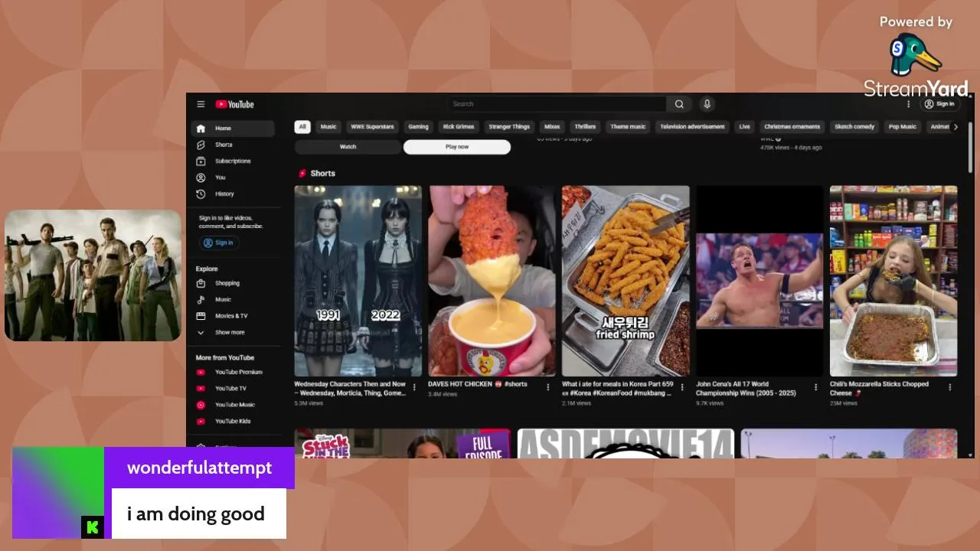Select the Music filter chip
Image resolution: width=980 pixels, height=551 pixels.
click(328, 127)
